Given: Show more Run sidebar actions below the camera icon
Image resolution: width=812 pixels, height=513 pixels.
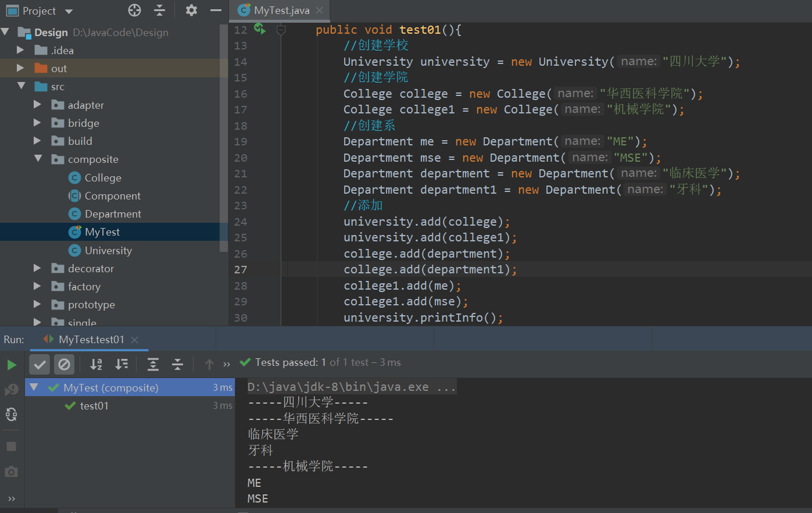Looking at the screenshot, I should tap(11, 498).
